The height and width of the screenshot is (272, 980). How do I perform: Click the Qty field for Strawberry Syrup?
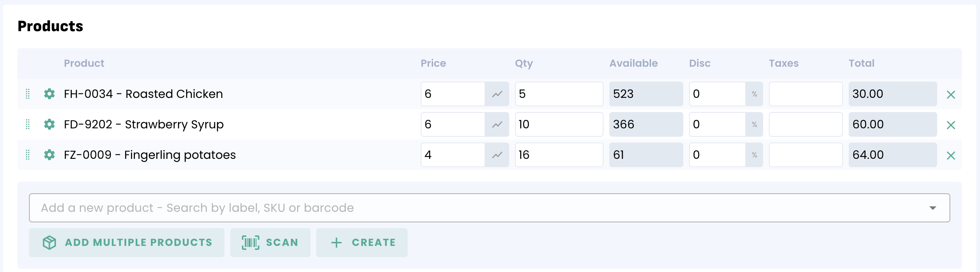click(559, 124)
